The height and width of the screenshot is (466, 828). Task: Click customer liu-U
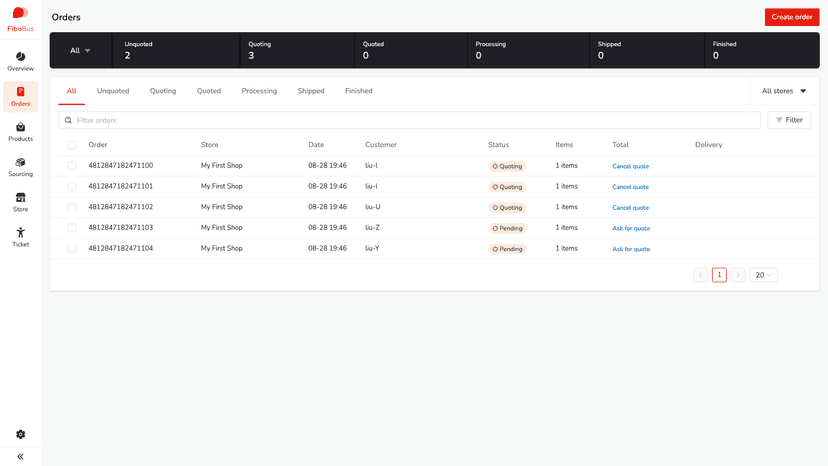pyautogui.click(x=372, y=207)
